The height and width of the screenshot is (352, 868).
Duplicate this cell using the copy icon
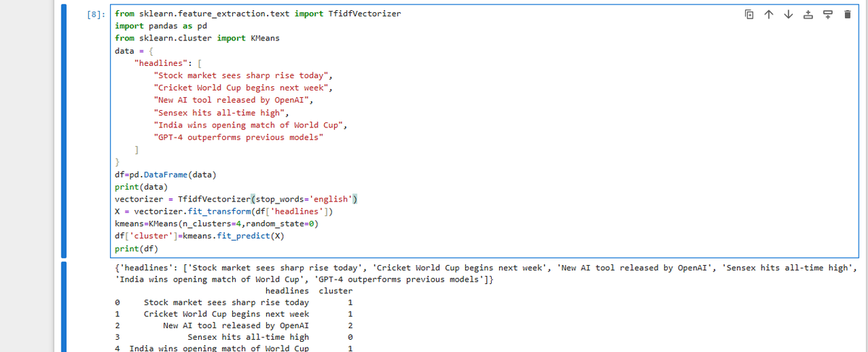click(749, 14)
